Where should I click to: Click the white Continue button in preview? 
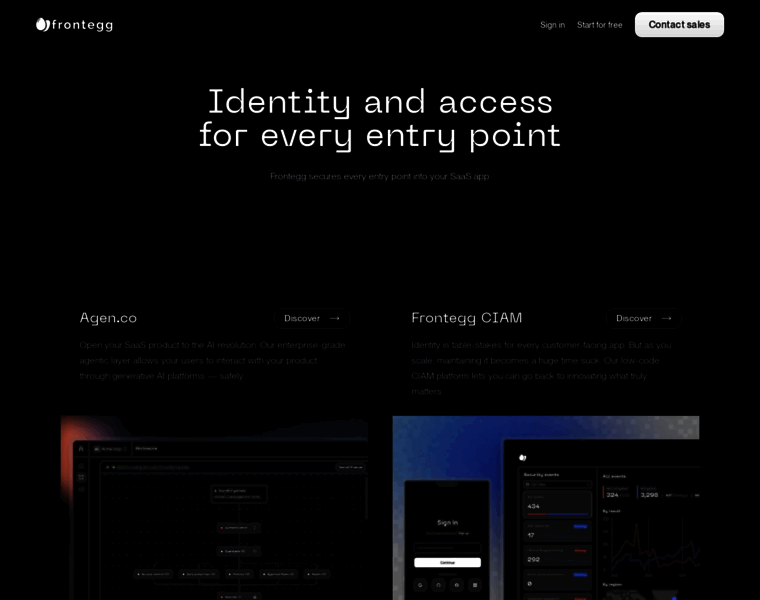click(x=447, y=562)
